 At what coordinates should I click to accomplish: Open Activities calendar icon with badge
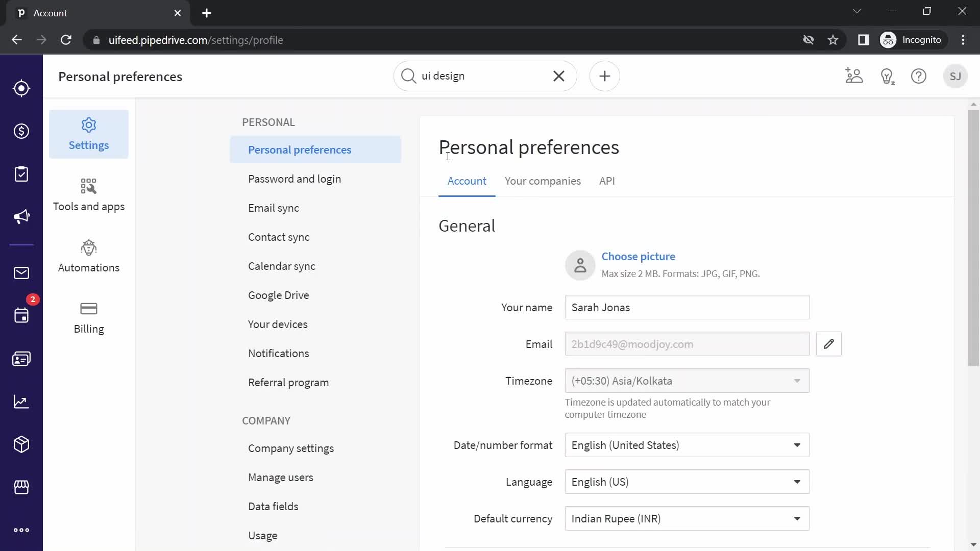21,315
